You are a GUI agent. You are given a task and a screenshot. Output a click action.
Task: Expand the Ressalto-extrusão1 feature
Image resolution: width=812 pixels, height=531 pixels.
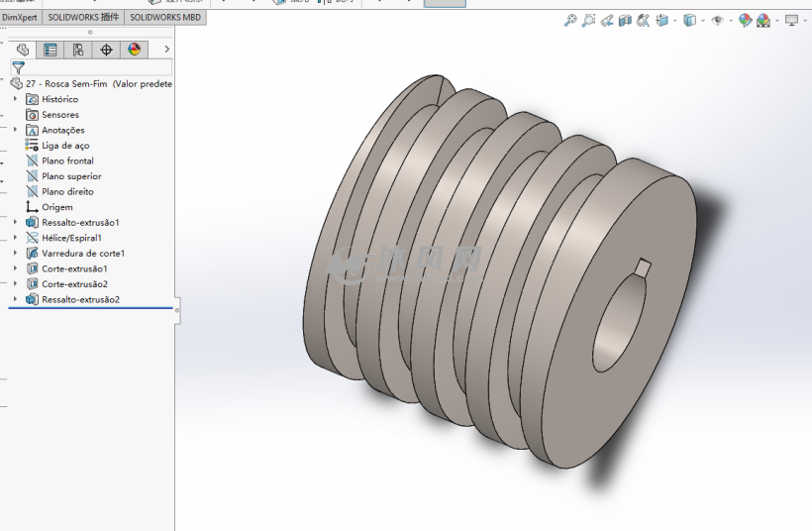pyautogui.click(x=15, y=223)
